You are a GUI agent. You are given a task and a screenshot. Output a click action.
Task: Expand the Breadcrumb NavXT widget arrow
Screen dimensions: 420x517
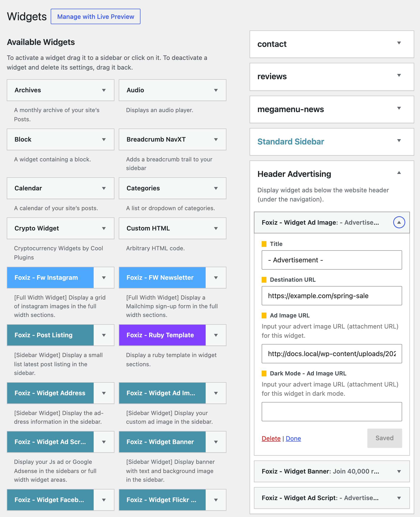pyautogui.click(x=216, y=139)
